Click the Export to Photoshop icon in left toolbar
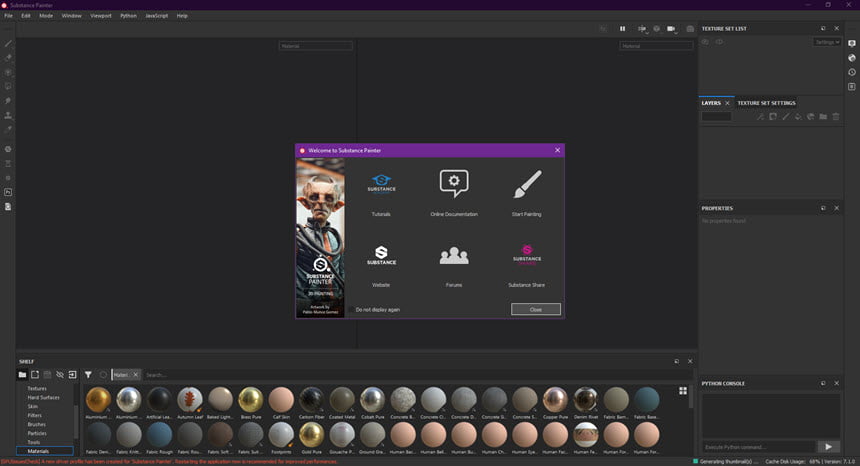The width and height of the screenshot is (860, 466). tap(8, 192)
